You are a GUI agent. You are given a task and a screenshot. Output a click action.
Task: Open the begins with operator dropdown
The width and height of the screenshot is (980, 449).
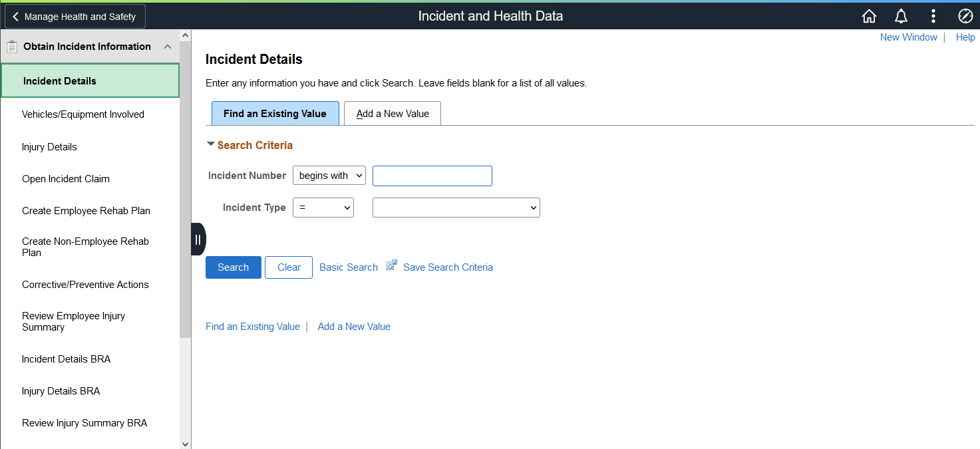(329, 176)
